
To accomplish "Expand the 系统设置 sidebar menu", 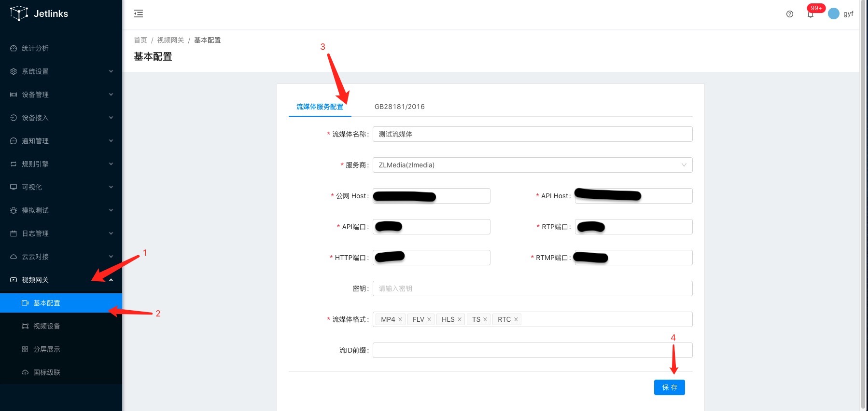I will [61, 71].
